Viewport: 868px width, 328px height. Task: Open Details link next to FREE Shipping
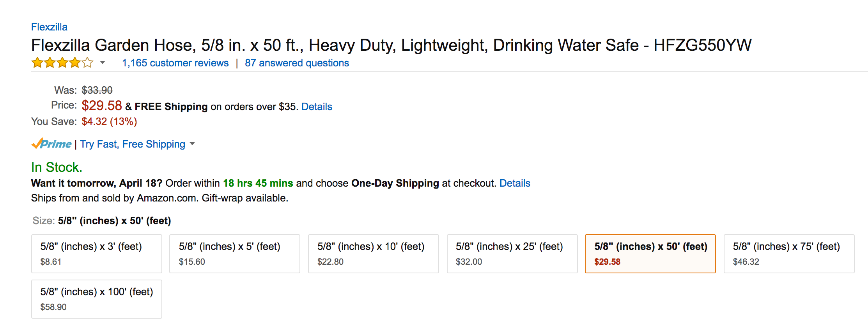tap(317, 107)
